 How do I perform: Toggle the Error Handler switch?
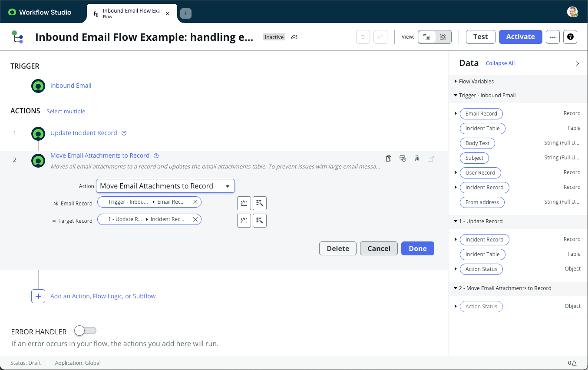(85, 331)
